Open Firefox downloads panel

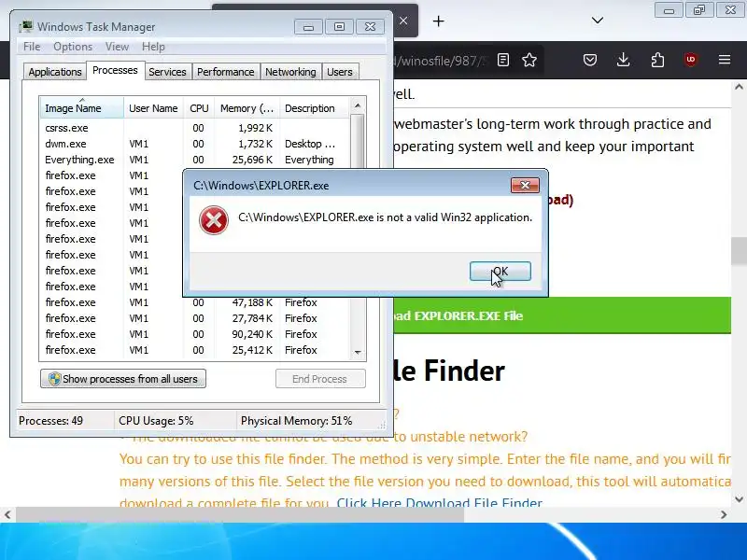coord(623,60)
